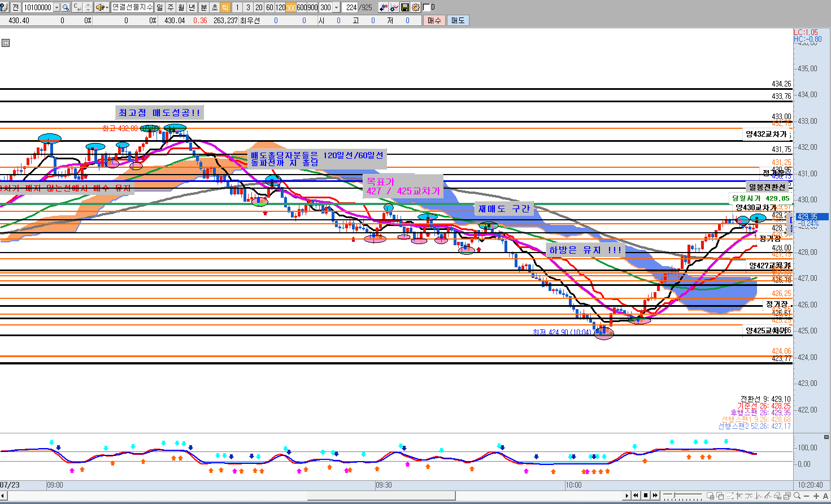The width and height of the screenshot is (831, 504).
Task: Switch to yearly (년) period
Action: [192, 7]
